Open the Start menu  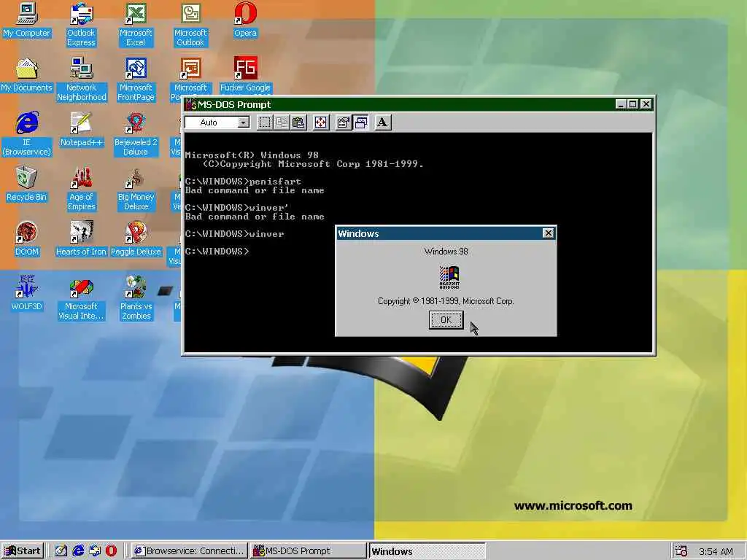23,551
